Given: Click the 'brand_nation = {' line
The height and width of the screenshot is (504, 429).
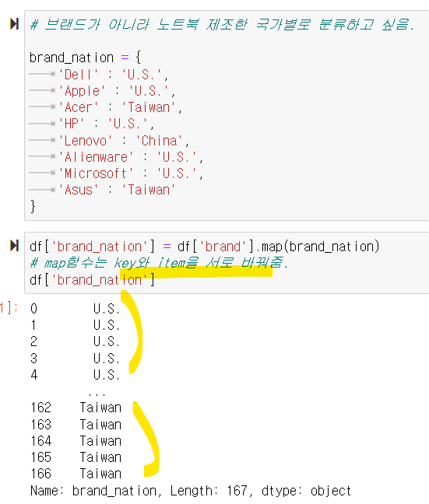Looking at the screenshot, I should [x=86, y=58].
